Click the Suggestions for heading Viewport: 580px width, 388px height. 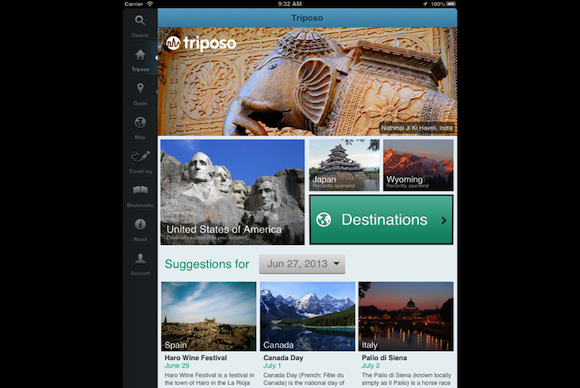pyautogui.click(x=207, y=264)
